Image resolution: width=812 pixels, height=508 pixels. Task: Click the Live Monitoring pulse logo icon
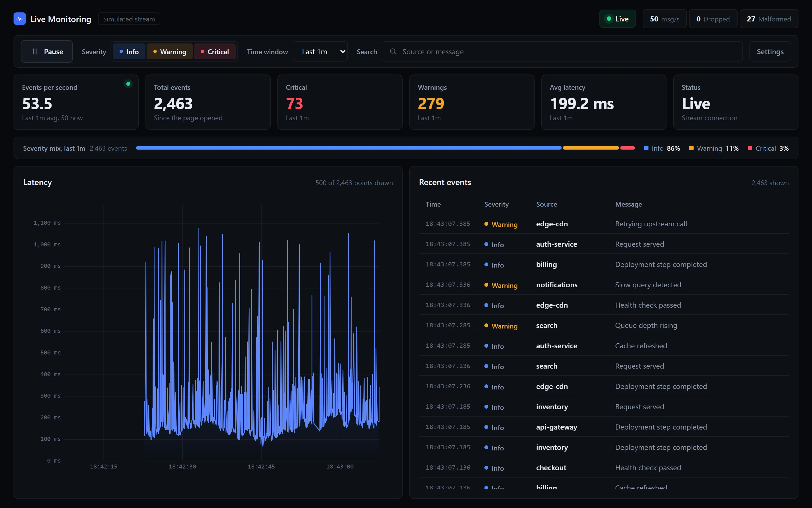(19, 19)
